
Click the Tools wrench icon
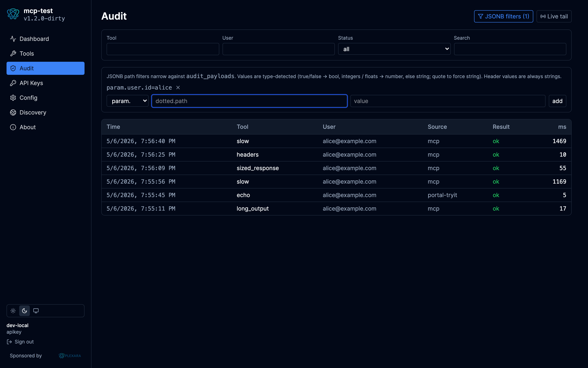13,54
